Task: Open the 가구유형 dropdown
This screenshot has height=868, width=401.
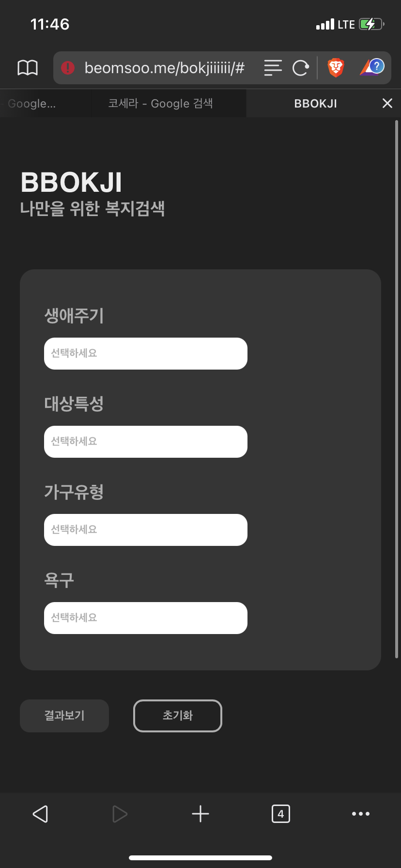Action: [146, 530]
